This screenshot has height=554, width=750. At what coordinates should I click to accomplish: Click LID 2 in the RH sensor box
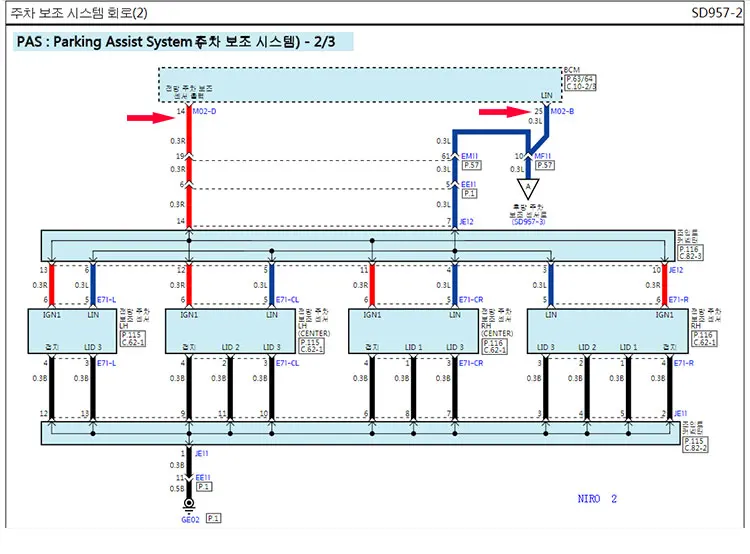pyautogui.click(x=587, y=347)
